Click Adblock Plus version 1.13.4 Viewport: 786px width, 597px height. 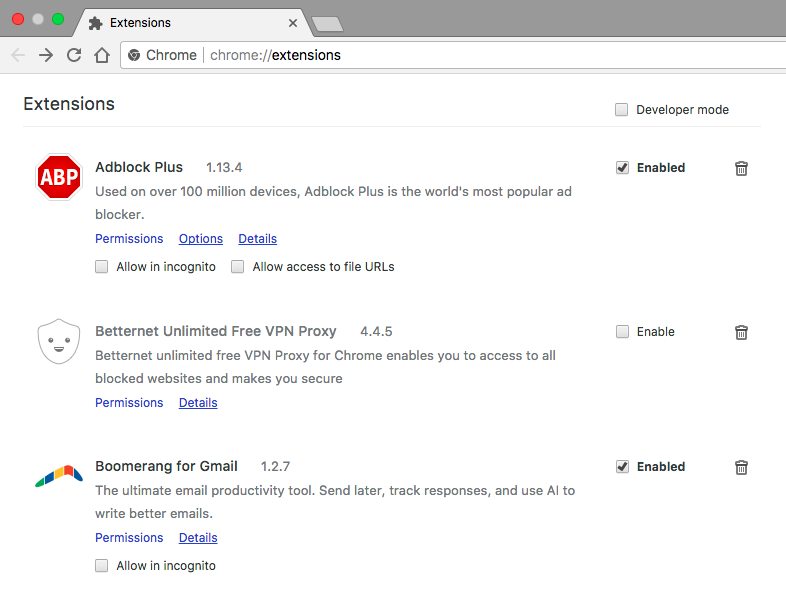click(x=224, y=168)
